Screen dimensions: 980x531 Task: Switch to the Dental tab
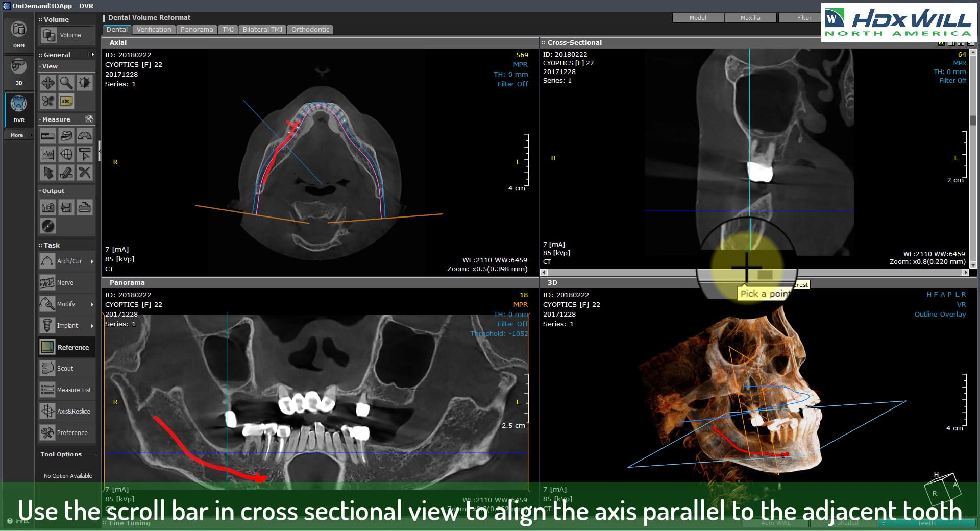coord(117,30)
